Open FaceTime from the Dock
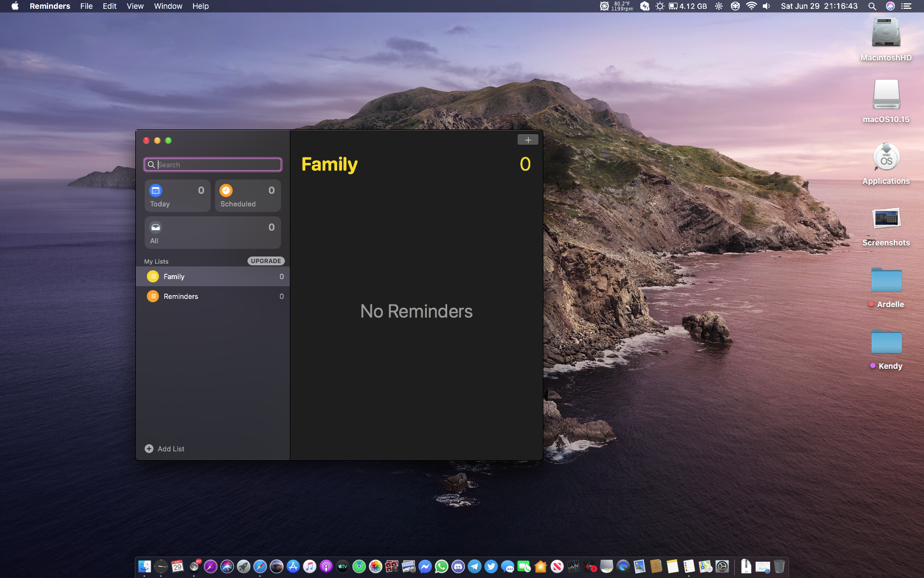Viewport: 924px width, 578px height. click(524, 566)
